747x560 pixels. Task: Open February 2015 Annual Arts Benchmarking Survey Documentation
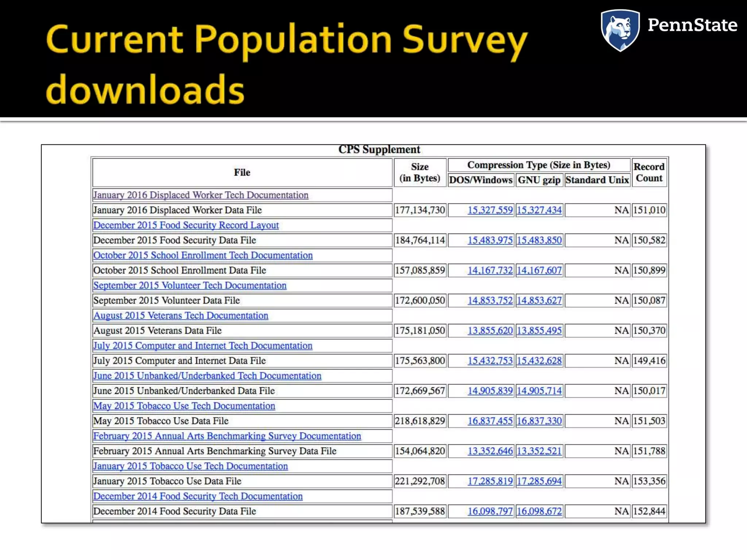tap(227, 436)
